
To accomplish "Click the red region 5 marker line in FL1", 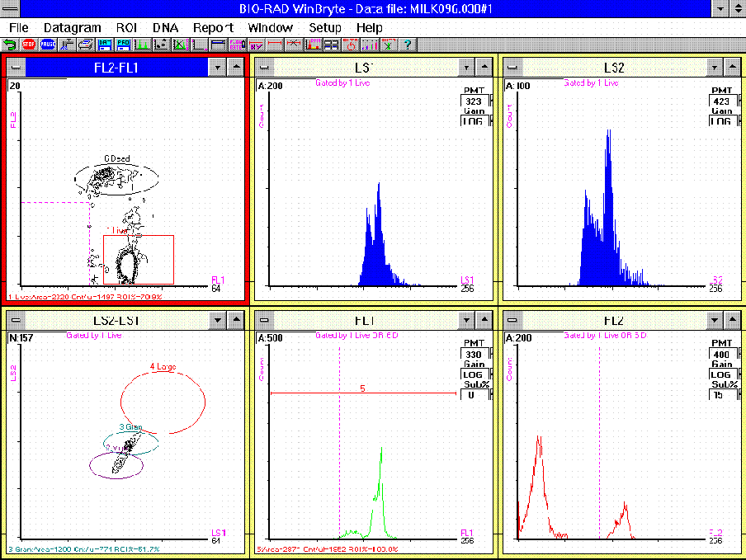I will [363, 393].
